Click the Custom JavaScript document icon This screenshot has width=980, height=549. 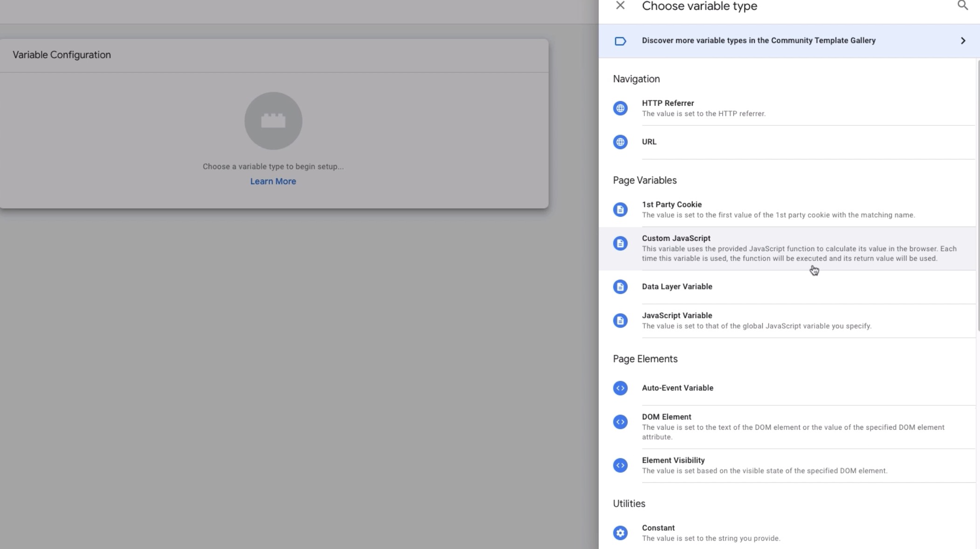620,243
